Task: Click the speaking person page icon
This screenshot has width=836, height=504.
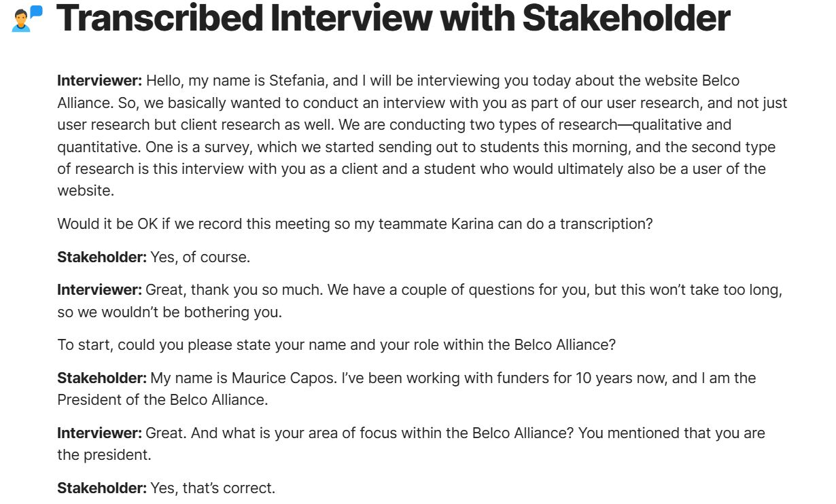Action: (27, 18)
